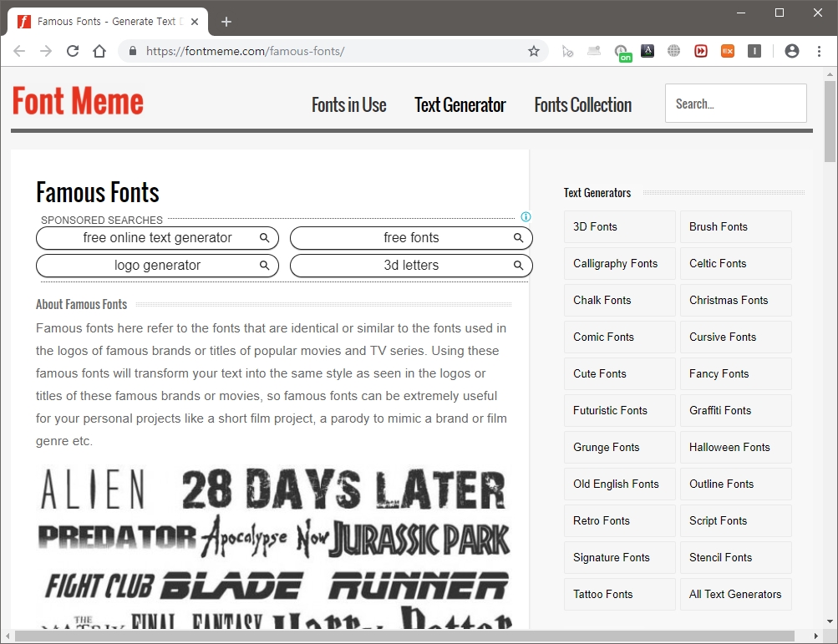The height and width of the screenshot is (644, 838).
Task: Open Christmas Fonts generator
Action: [736, 301]
